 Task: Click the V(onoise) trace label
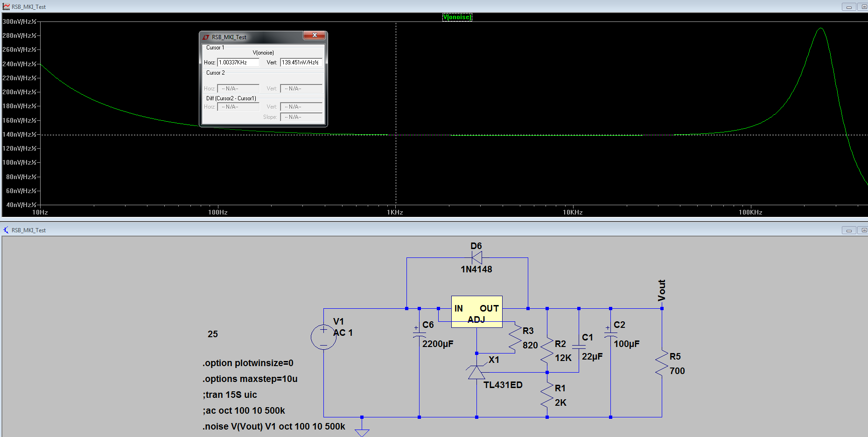click(x=457, y=17)
